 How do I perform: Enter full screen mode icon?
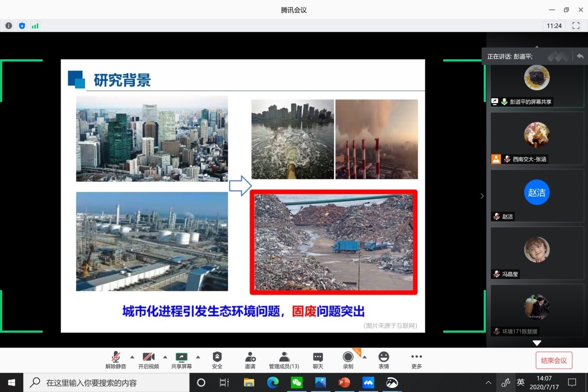pos(576,26)
